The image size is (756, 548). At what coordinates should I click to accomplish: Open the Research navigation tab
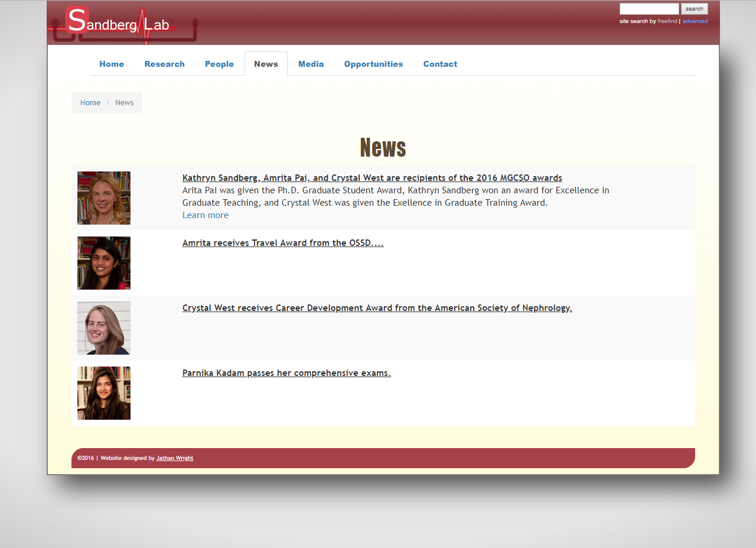164,64
